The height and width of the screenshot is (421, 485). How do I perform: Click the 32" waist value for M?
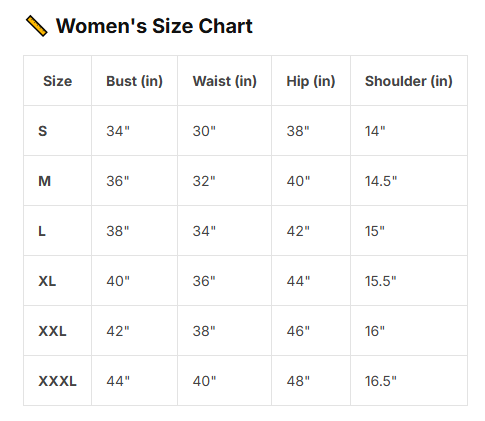point(204,181)
